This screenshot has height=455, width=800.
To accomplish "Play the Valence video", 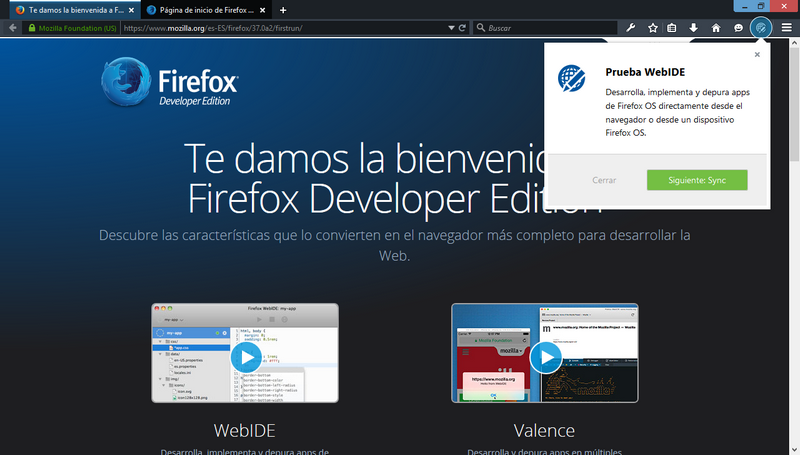I will [545, 357].
